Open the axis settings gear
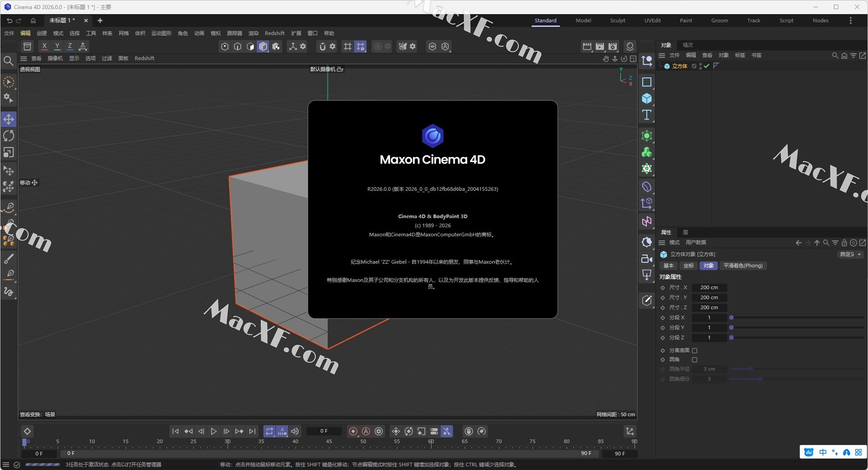This screenshot has width=868, height=470. click(303, 46)
